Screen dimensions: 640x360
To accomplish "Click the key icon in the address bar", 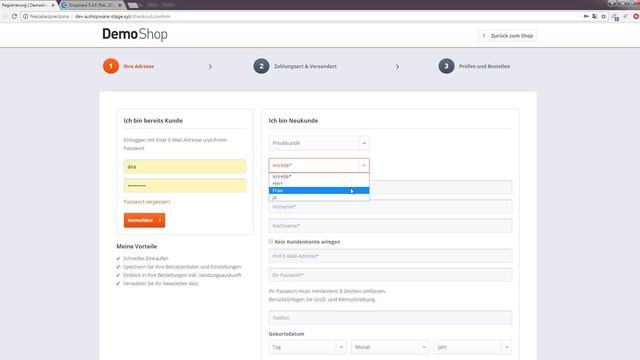I will tap(586, 16).
